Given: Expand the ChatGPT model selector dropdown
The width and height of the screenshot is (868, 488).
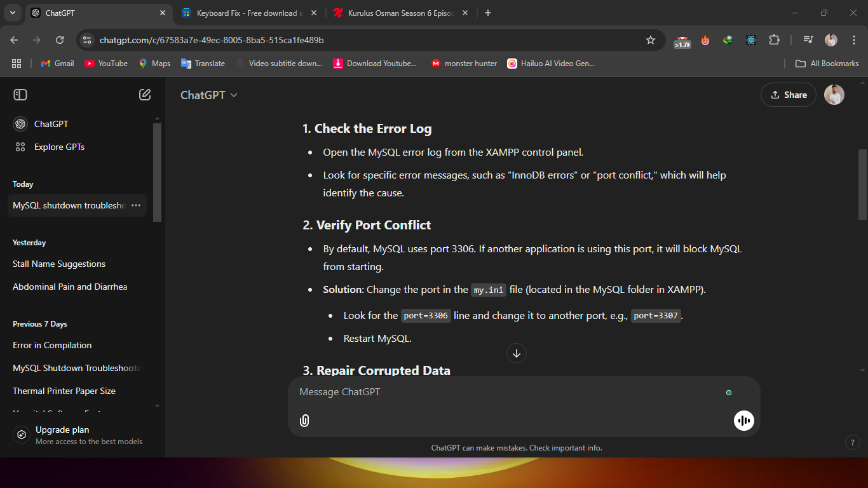Looking at the screenshot, I should coord(208,95).
